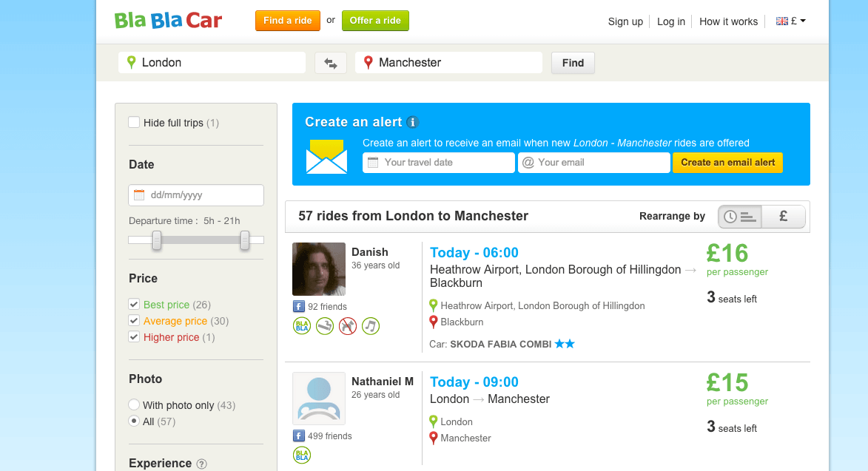This screenshot has height=471, width=868.
Task: Click Danish's smoking preference icon
Action: coord(325,325)
